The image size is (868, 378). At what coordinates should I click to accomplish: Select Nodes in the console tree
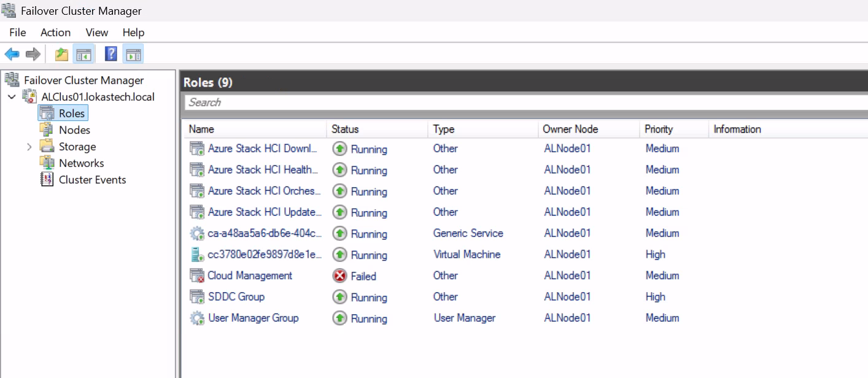74,130
